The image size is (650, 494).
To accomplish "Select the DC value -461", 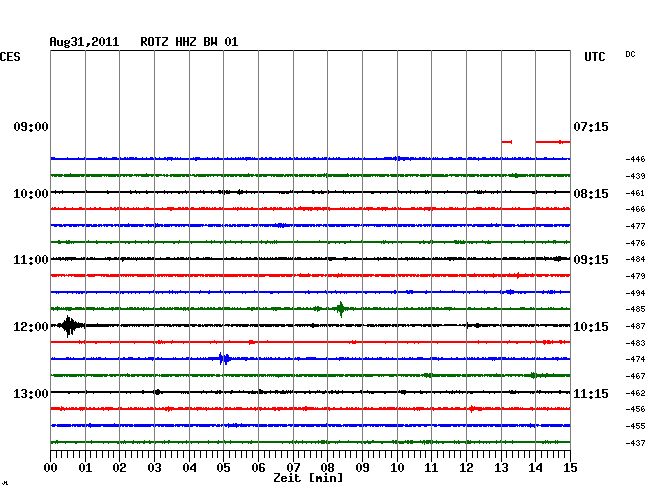I will [635, 193].
